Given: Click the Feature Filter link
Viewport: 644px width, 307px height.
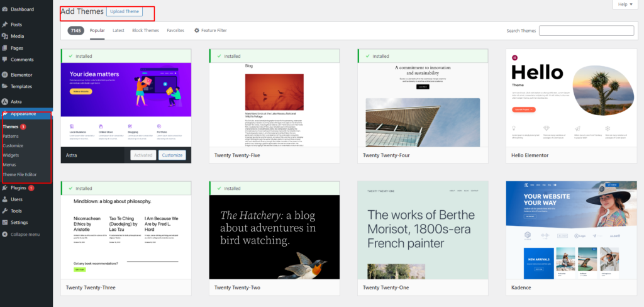Looking at the screenshot, I should 210,30.
